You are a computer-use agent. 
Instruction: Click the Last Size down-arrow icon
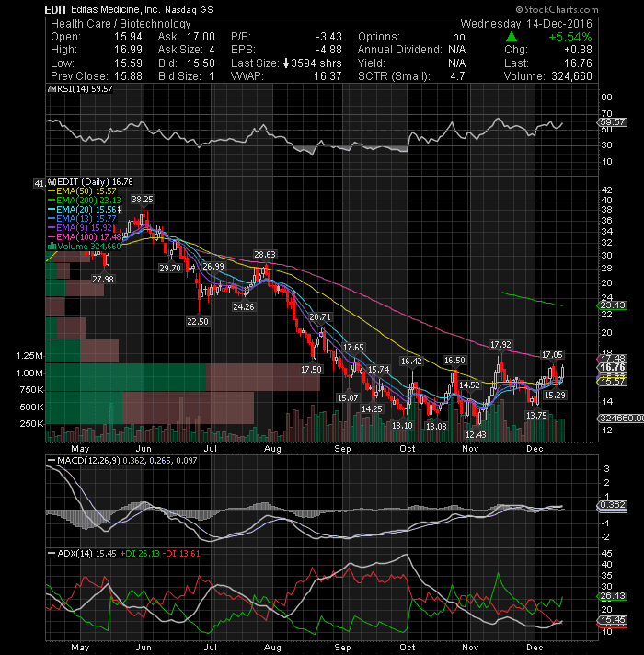pos(286,63)
